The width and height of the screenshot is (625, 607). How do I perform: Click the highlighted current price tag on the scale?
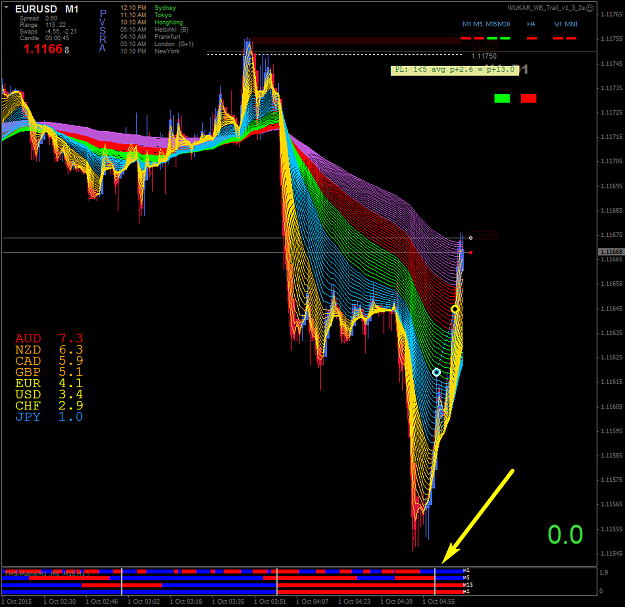click(611, 252)
